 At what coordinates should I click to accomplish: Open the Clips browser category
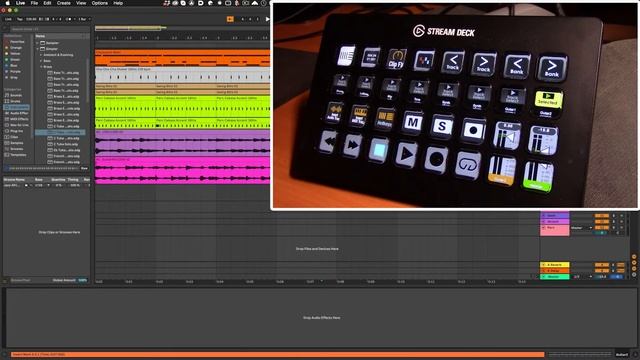(14, 137)
